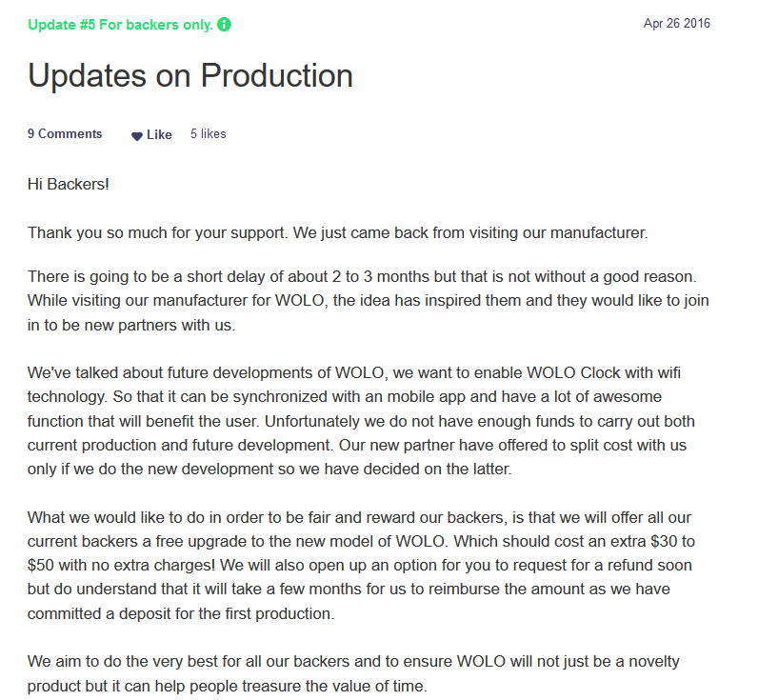Click the "Hi Backers!" greeting line
This screenshot has width=778, height=700.
click(69, 184)
